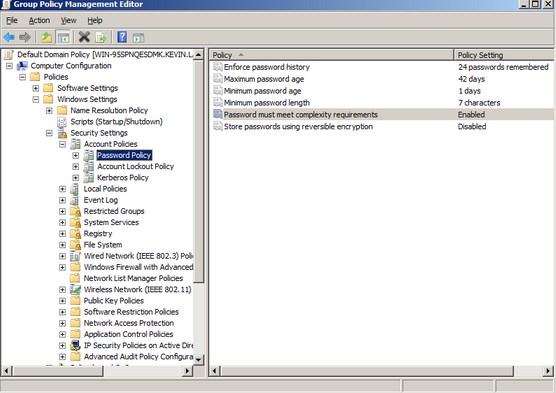Expand the Software Settings node

coord(36,88)
